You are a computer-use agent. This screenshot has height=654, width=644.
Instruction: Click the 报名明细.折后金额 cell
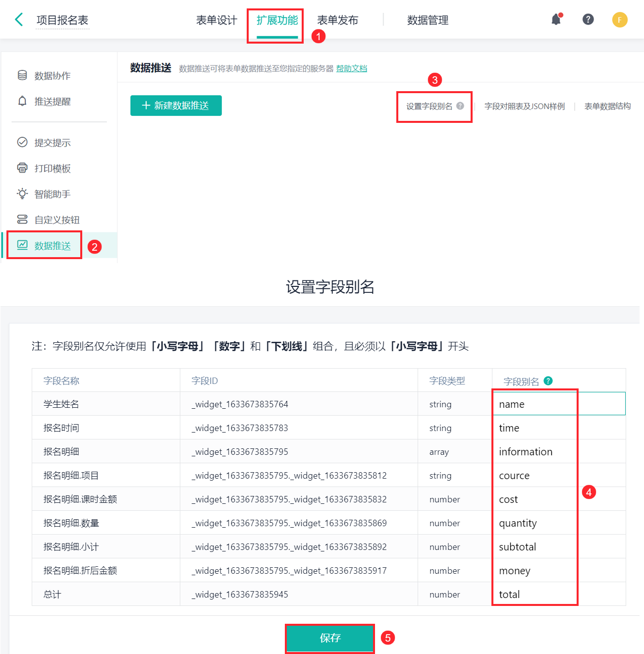106,570
